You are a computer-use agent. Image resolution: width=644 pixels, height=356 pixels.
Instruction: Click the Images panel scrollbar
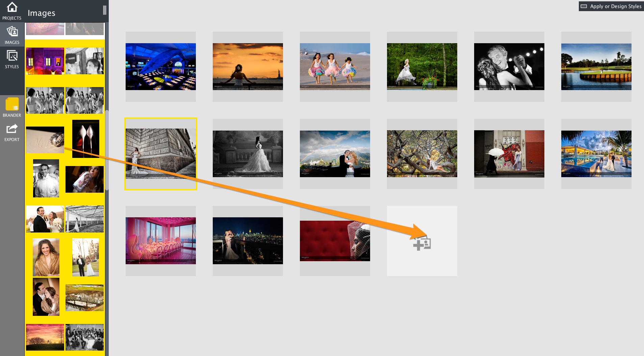[107, 150]
